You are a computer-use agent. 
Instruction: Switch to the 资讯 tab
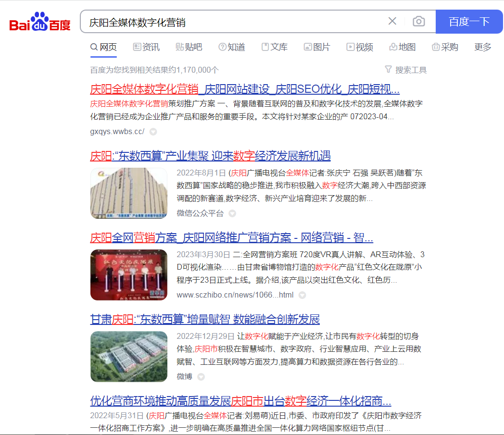coord(146,47)
